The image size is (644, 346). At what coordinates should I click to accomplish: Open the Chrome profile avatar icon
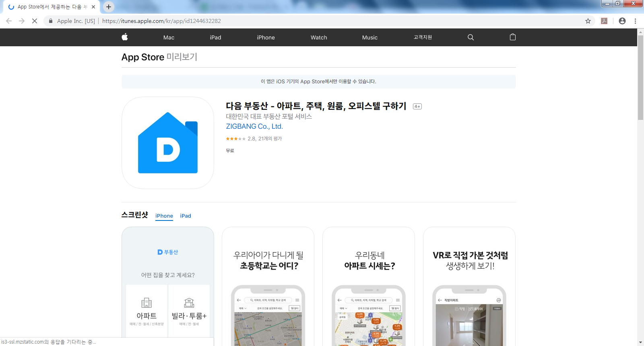tap(622, 21)
